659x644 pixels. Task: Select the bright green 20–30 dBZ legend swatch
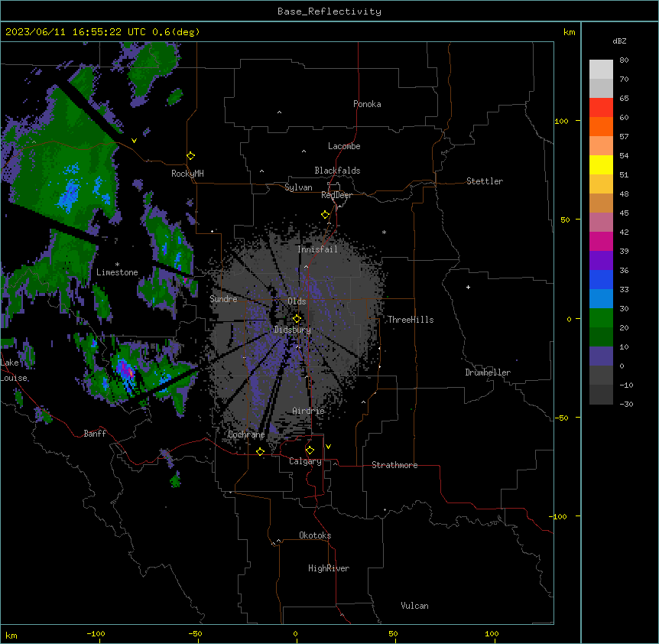pos(601,318)
